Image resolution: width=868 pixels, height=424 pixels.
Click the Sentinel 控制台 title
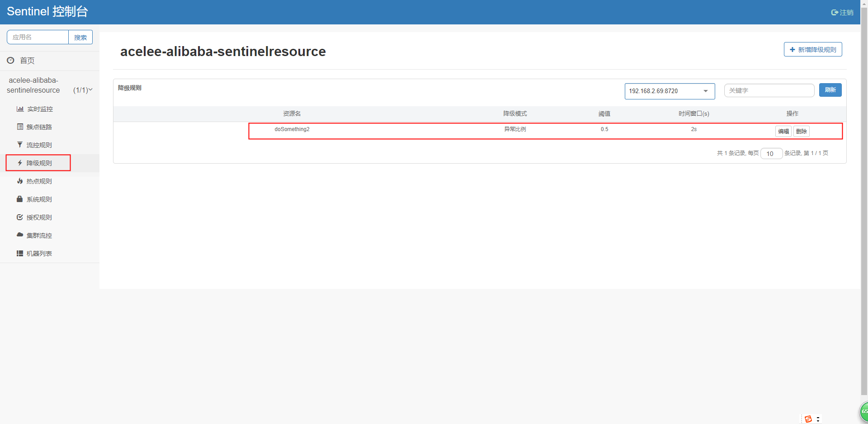click(x=47, y=12)
